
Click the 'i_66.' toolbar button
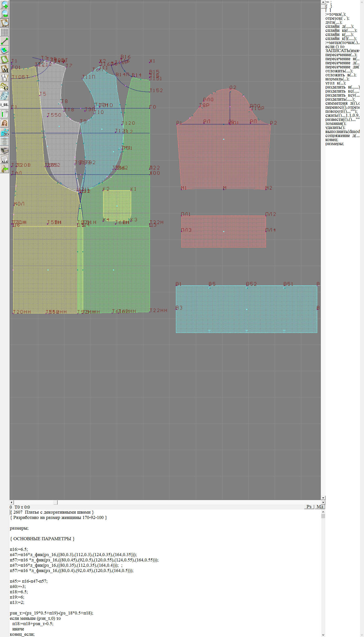pyautogui.click(x=5, y=105)
